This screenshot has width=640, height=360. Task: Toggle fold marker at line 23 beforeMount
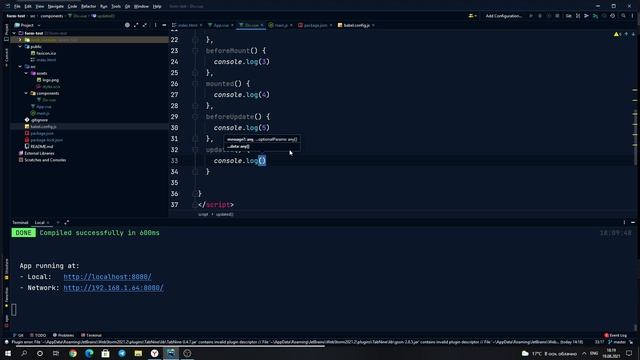tap(195, 51)
